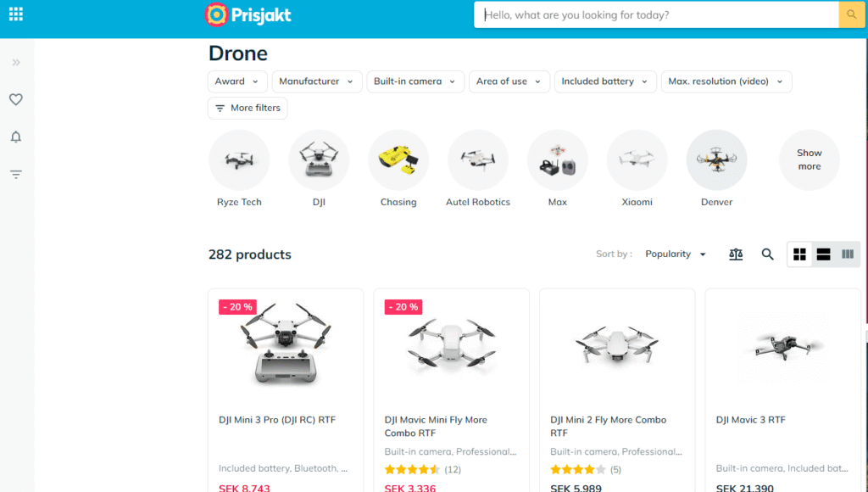868x492 pixels.
Task: Click the yellow search magnifier button
Action: [851, 15]
